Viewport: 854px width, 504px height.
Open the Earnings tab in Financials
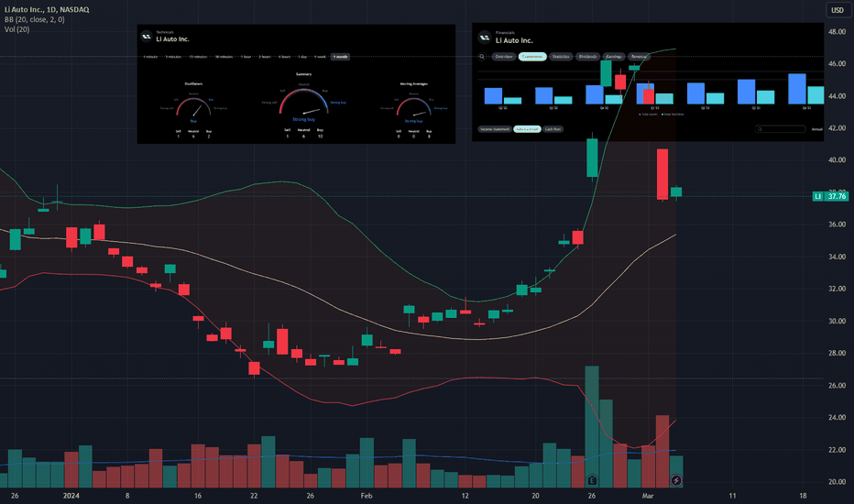[614, 57]
